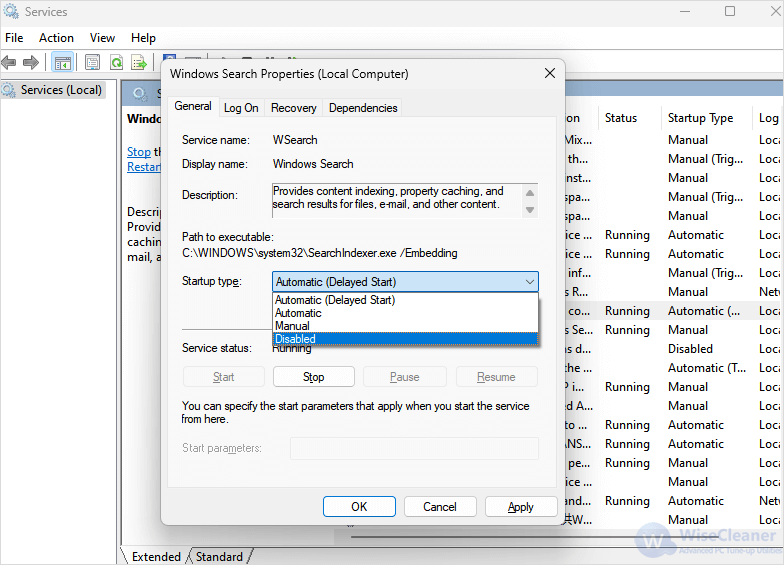Open the View menu
The width and height of the screenshot is (784, 565).
(102, 38)
